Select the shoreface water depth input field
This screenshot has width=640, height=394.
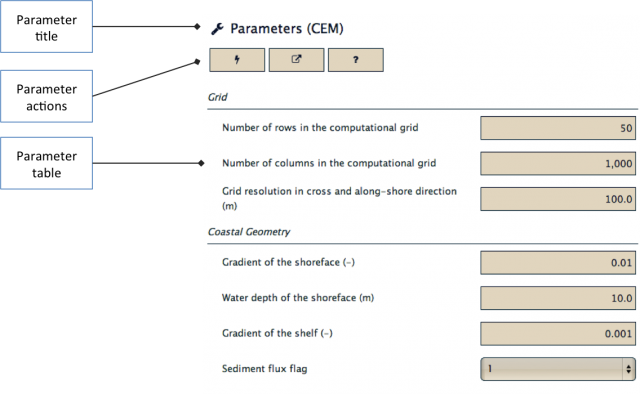(x=558, y=298)
